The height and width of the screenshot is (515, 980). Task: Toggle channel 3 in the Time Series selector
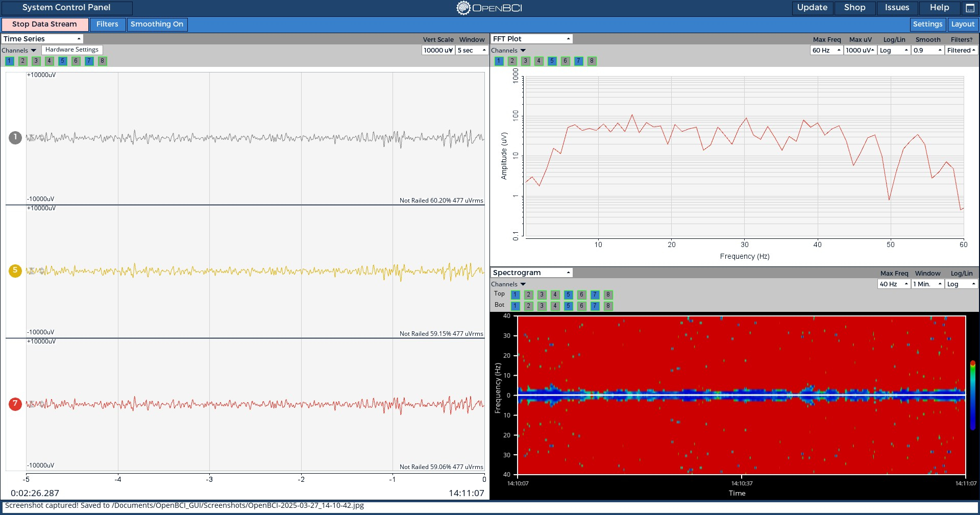point(36,61)
